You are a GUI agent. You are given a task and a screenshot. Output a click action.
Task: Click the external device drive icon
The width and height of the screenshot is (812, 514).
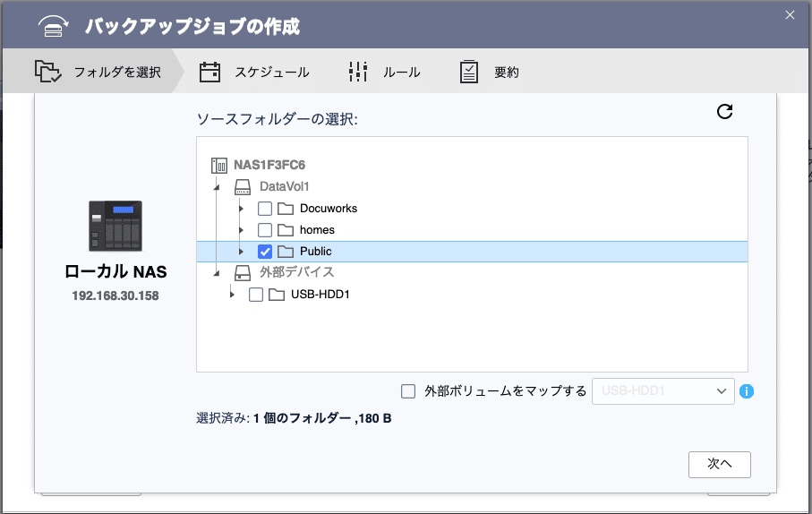point(243,272)
